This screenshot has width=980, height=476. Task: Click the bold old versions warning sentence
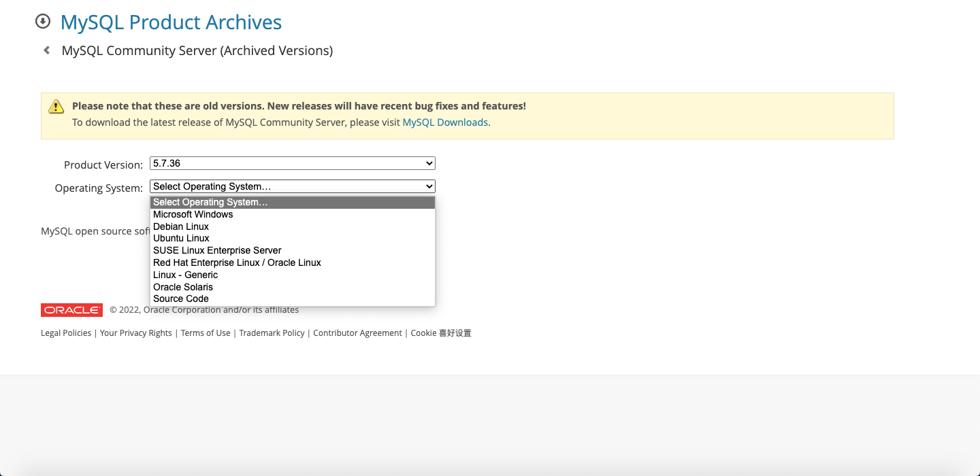299,106
